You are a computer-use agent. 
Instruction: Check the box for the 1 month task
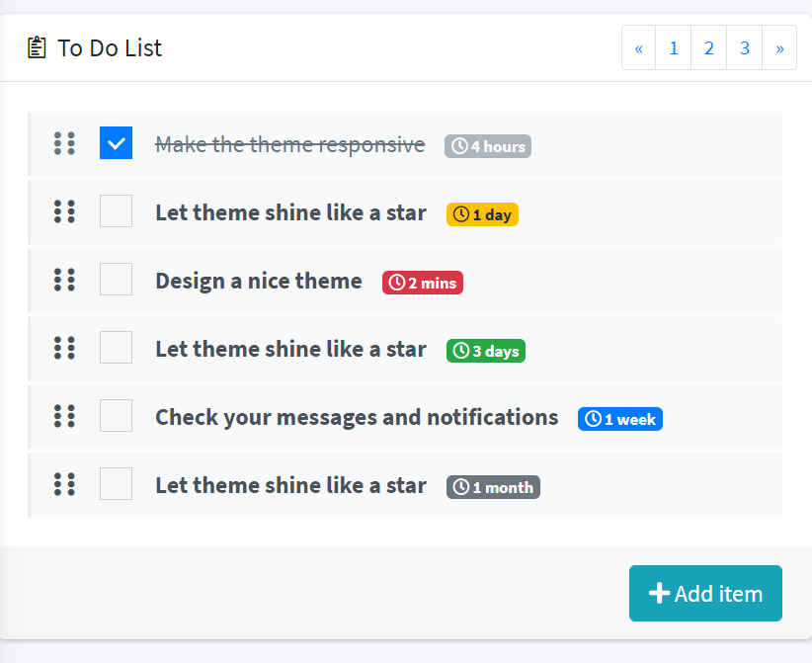click(116, 484)
